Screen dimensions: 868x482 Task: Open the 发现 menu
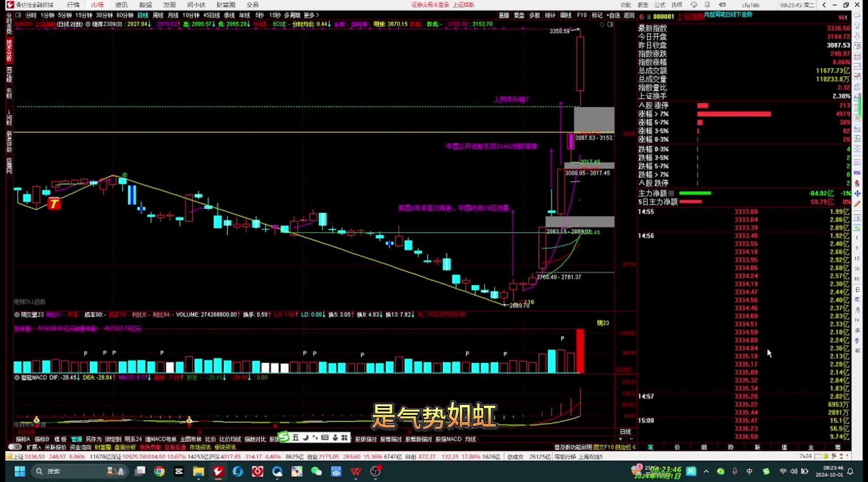point(169,5)
